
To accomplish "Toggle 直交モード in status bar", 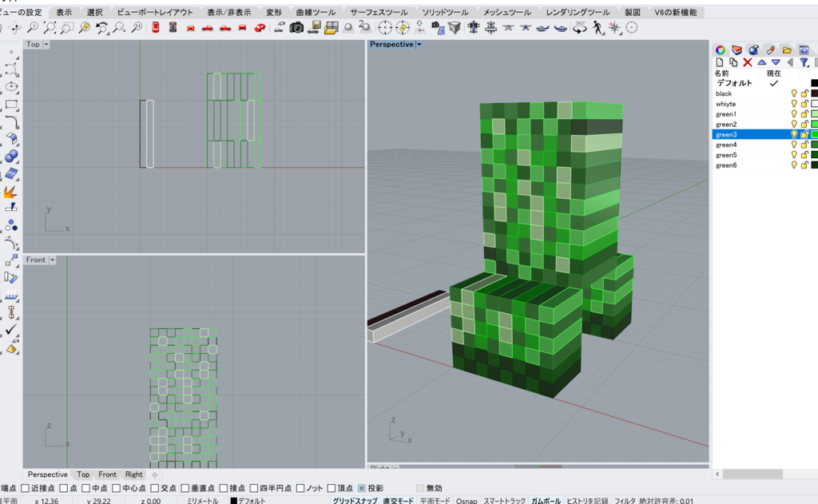I will click(x=398, y=501).
